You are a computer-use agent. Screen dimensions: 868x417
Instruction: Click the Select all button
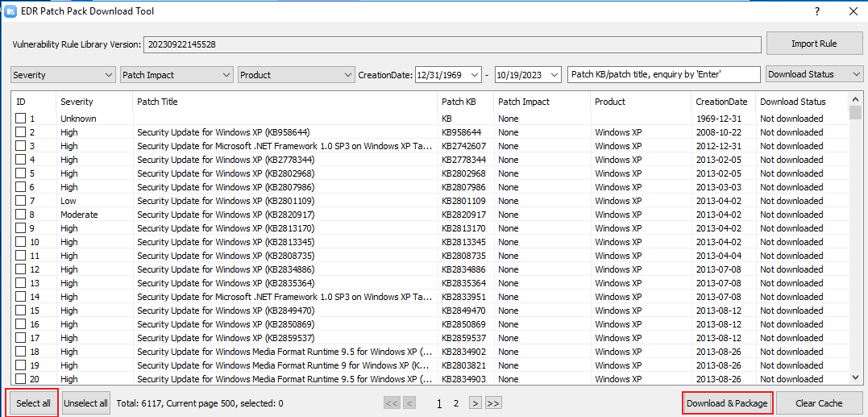33,403
